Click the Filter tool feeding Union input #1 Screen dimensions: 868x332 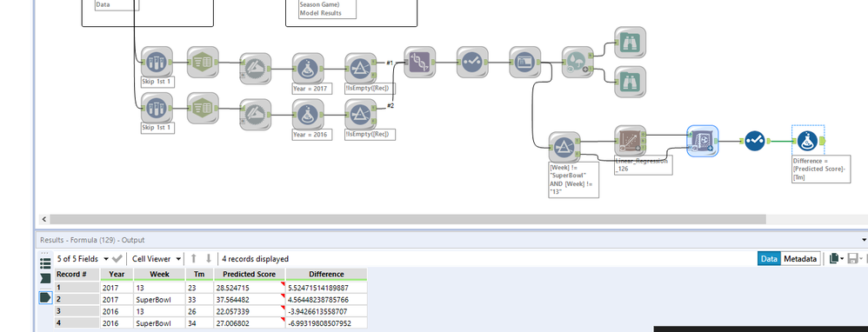360,69
